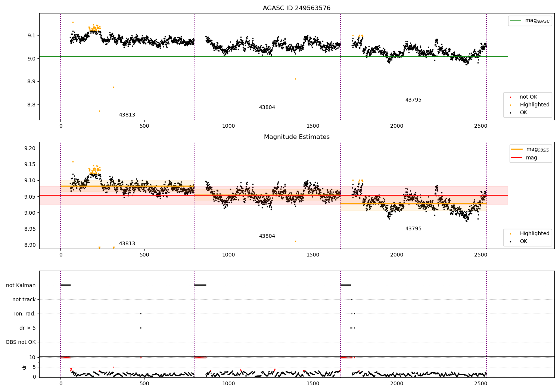Click the 8.90 y-tick in the middle panel
Screen dimensions: 560x392
(29, 245)
